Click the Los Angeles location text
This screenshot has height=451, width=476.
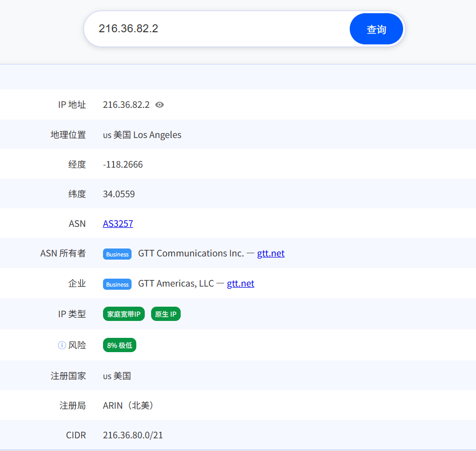click(x=157, y=135)
